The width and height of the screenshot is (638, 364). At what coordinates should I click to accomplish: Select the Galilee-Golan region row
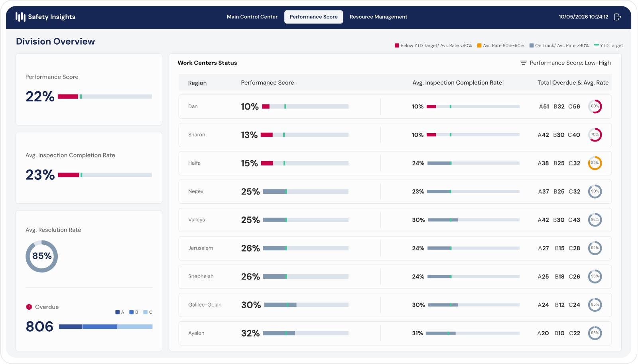(395, 305)
